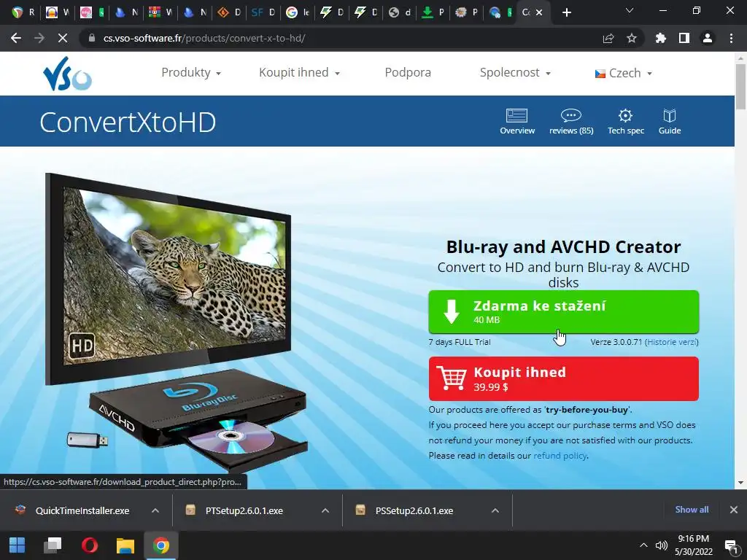Open the Chrome profile icon
This screenshot has height=560, width=747.
708,38
